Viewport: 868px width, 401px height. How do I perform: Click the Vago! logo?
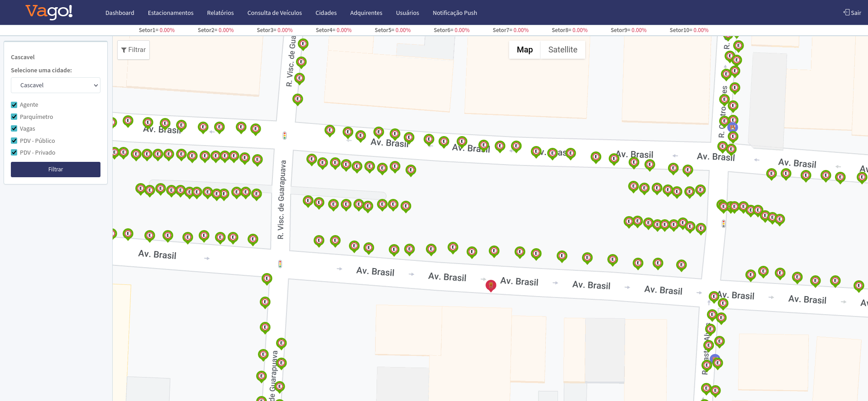(x=49, y=12)
